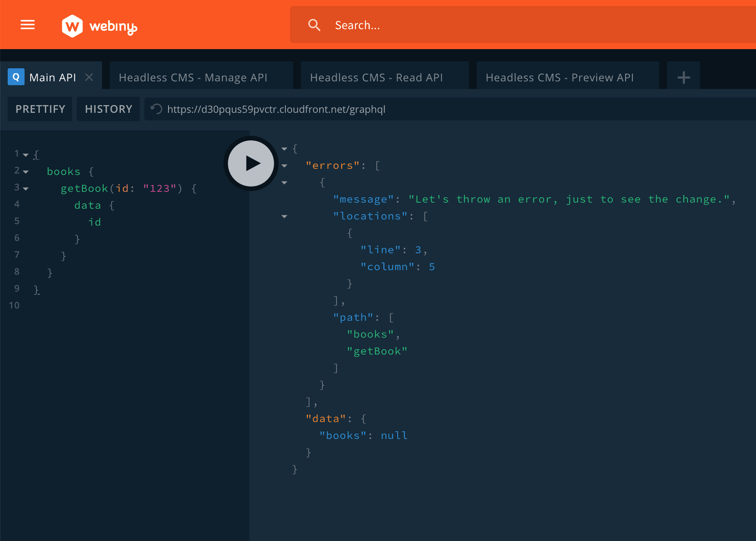Image resolution: width=756 pixels, height=541 pixels.
Task: Collapse the getBook block on line 3
Action: point(26,189)
